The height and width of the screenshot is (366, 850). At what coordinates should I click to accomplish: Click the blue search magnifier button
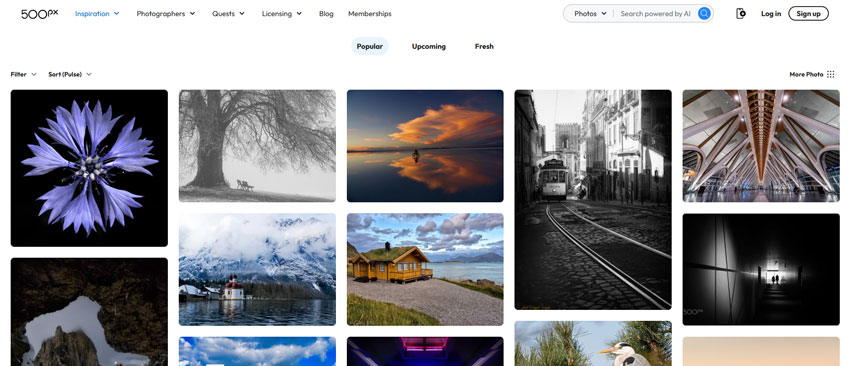[704, 14]
